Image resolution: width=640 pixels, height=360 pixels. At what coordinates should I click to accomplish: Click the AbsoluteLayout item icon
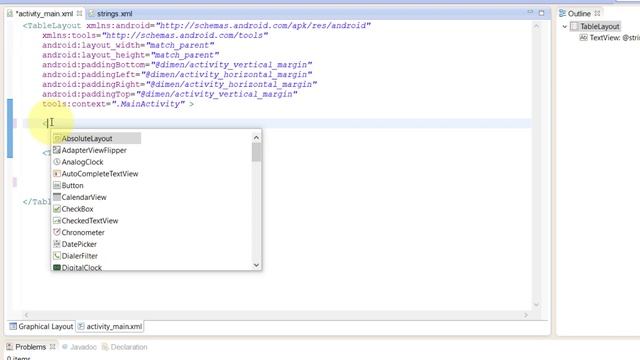57,138
